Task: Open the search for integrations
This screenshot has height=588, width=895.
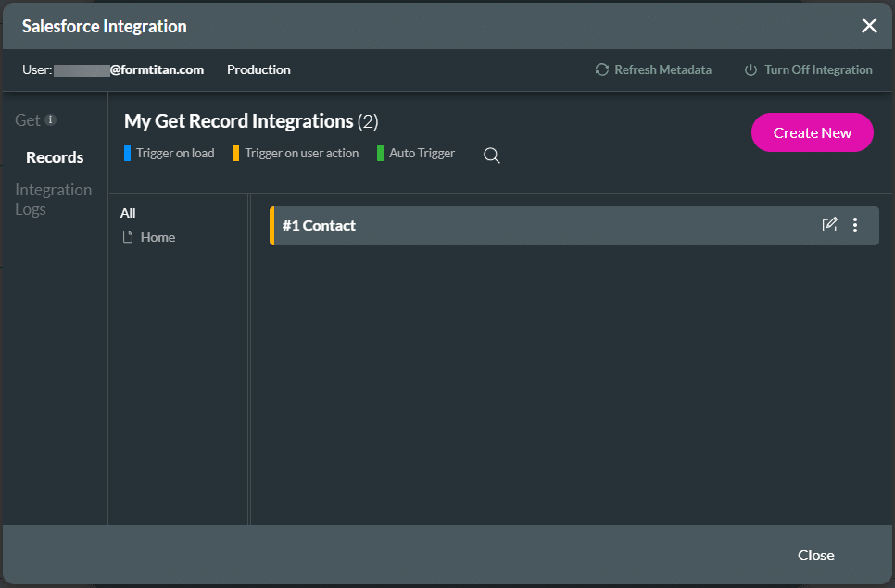Action: point(491,156)
